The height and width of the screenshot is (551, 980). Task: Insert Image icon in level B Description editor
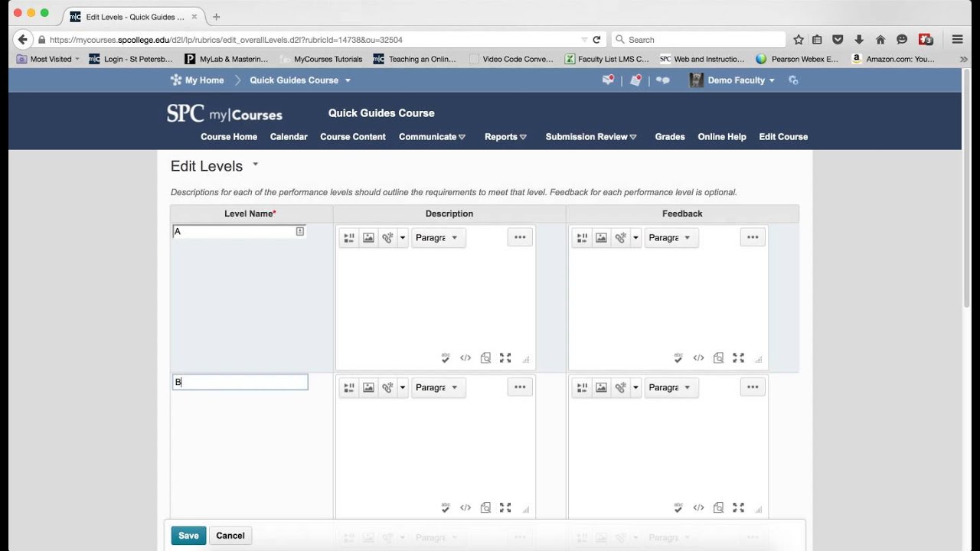369,388
